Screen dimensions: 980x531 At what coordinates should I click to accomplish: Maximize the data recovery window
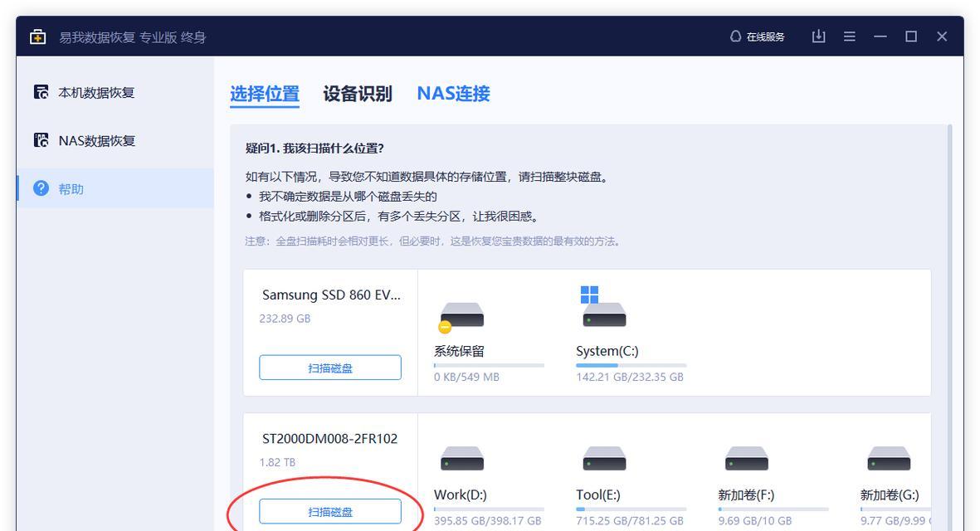click(911, 37)
